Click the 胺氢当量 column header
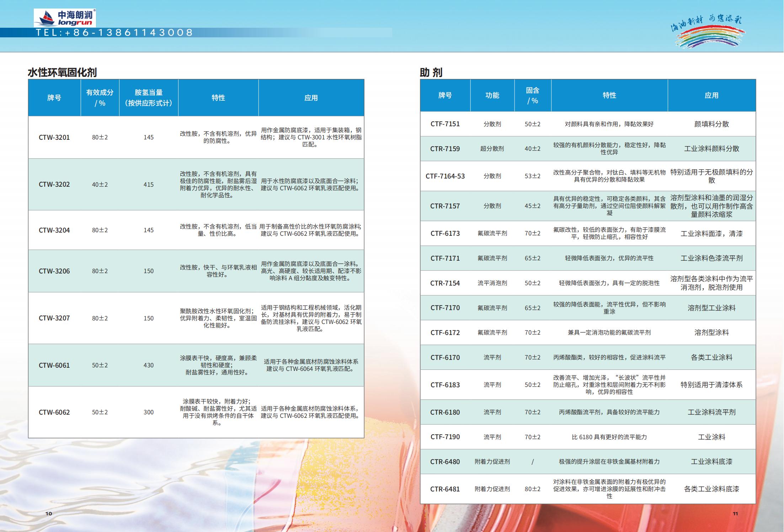This screenshot has width=784, height=532. click(149, 98)
